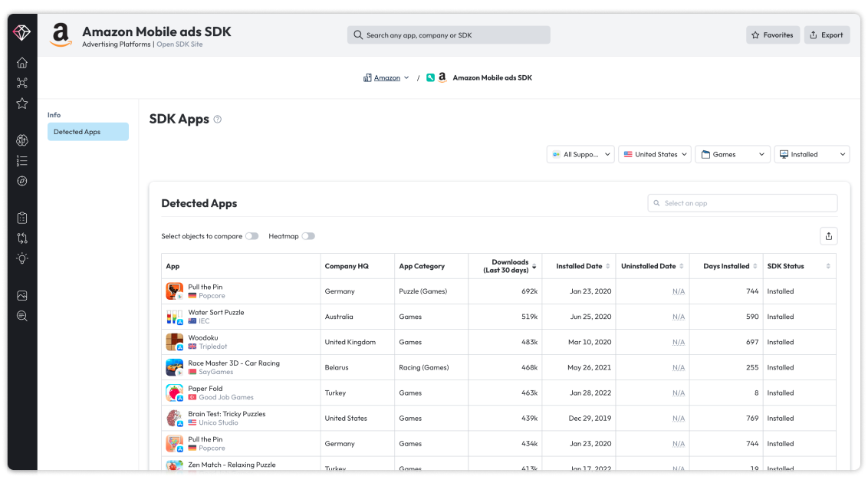Open Installed status dropdown
This screenshot has height=483, width=868.
(811, 154)
